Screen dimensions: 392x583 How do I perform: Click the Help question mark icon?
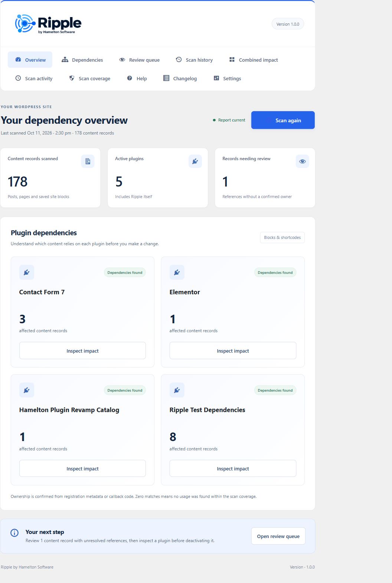coord(130,78)
